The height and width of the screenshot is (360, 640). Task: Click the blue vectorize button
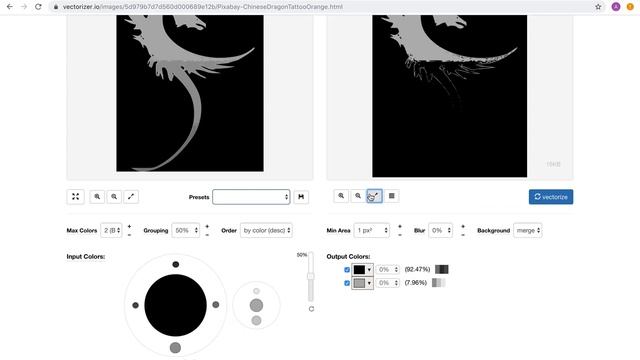(551, 197)
